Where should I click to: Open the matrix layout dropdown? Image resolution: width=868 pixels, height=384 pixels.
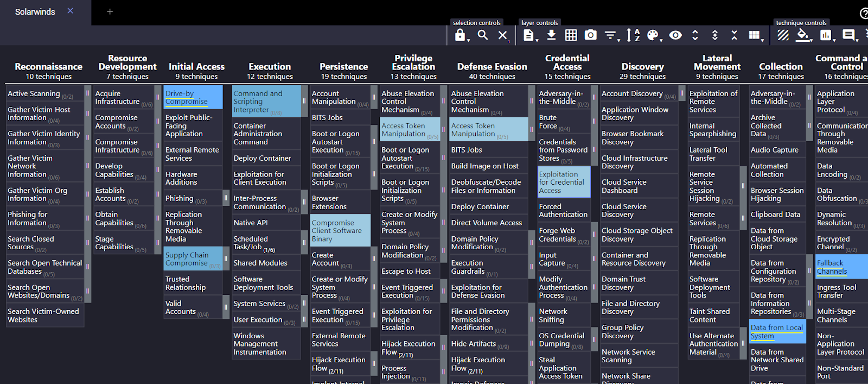pos(755,35)
